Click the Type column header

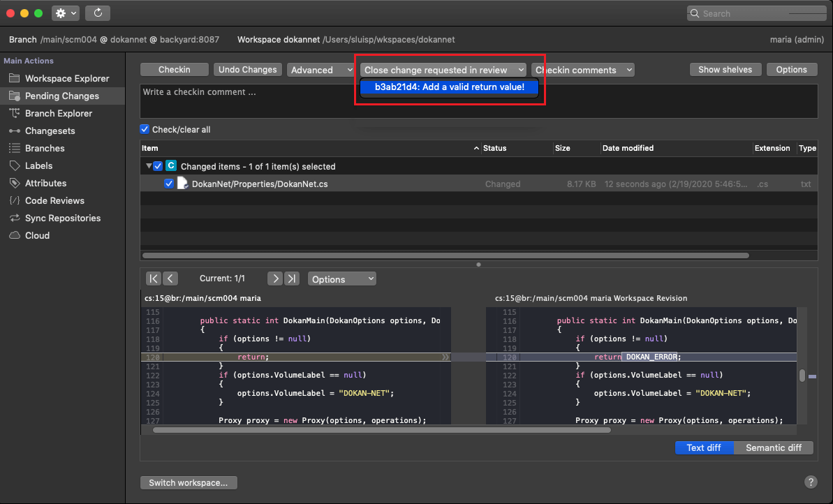pyautogui.click(x=807, y=148)
